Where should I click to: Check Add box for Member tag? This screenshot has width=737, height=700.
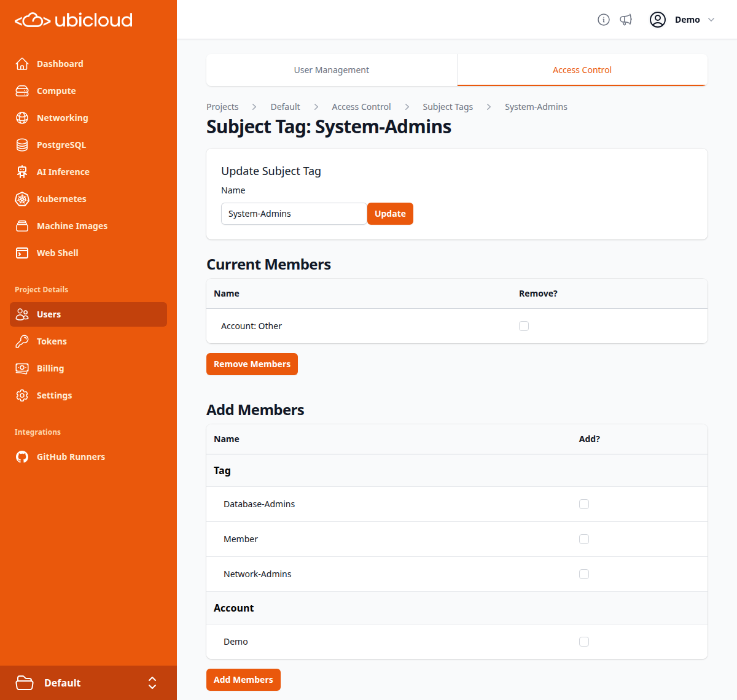pyautogui.click(x=584, y=539)
